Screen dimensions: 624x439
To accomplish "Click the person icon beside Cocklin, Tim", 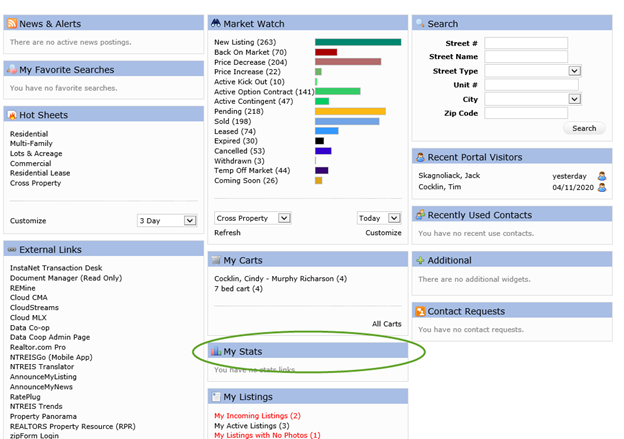I will click(602, 187).
